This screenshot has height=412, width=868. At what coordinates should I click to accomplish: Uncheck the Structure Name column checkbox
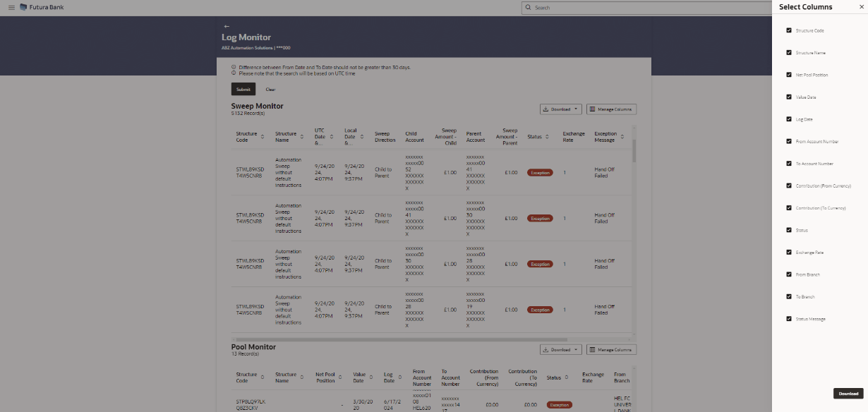click(x=789, y=52)
